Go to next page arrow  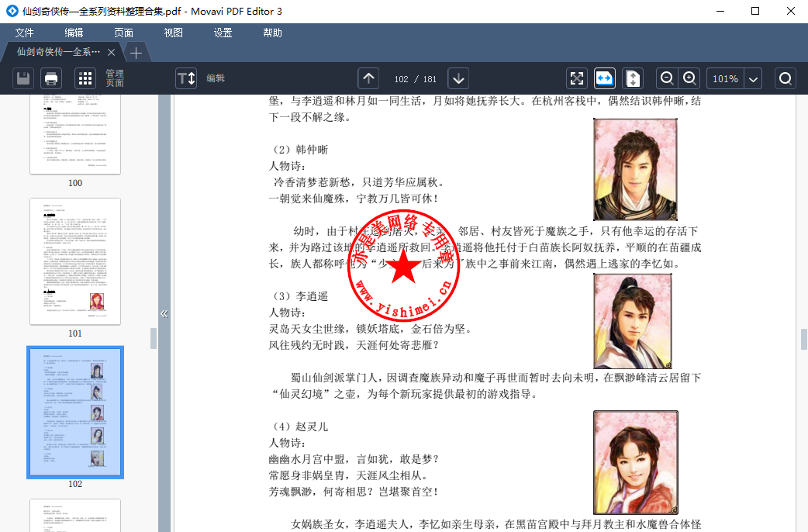pos(458,78)
